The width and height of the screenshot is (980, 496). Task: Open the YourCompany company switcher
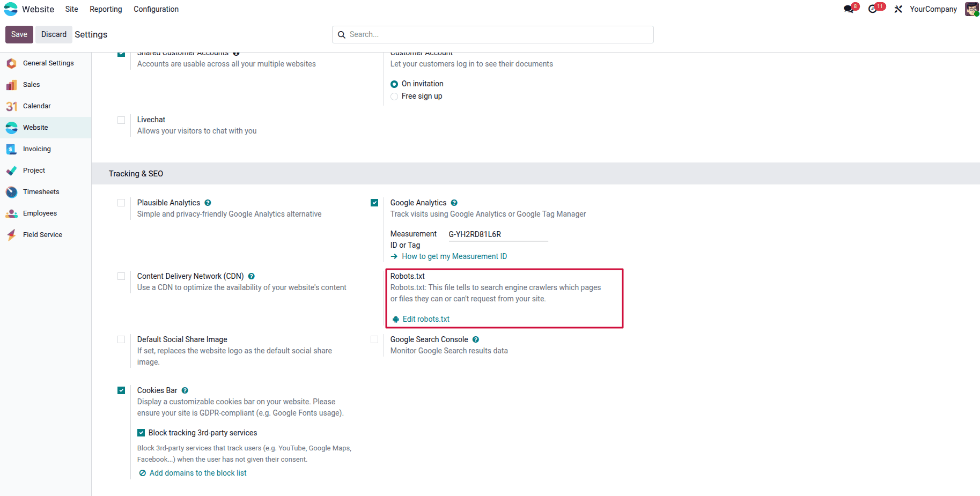pos(933,9)
